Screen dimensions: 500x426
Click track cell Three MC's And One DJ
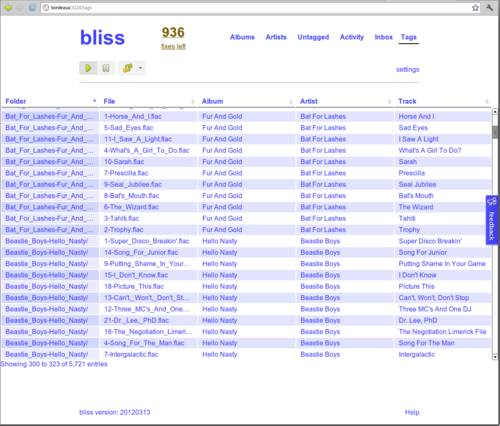point(443,309)
